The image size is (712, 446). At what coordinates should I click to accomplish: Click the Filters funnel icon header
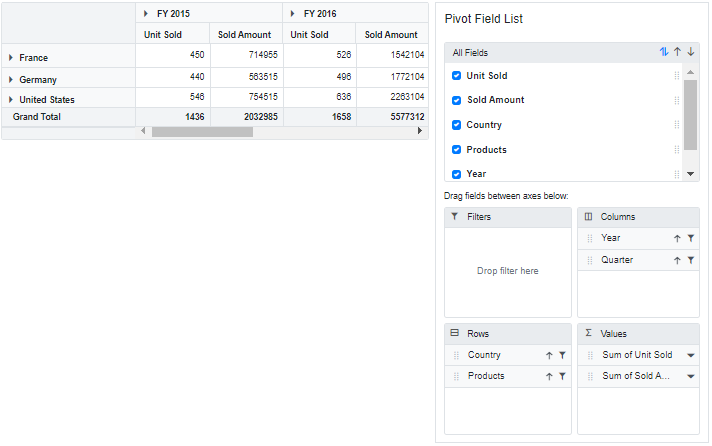pos(455,217)
